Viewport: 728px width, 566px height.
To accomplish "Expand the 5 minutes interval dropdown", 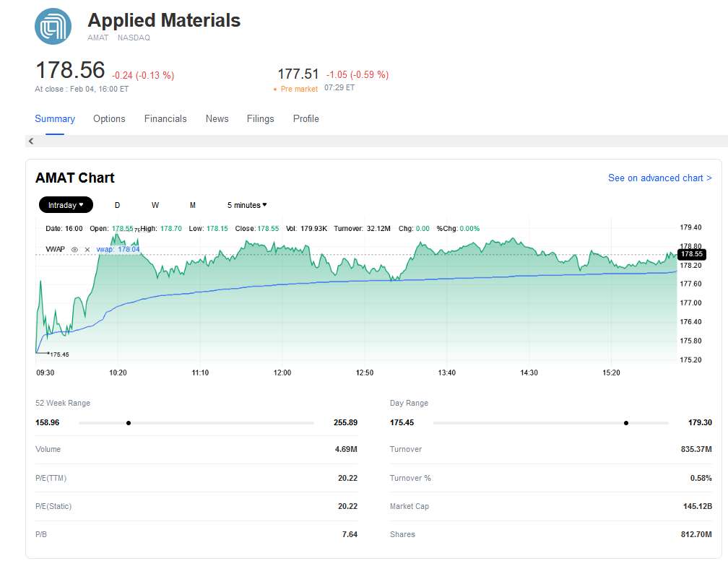I will [x=247, y=205].
